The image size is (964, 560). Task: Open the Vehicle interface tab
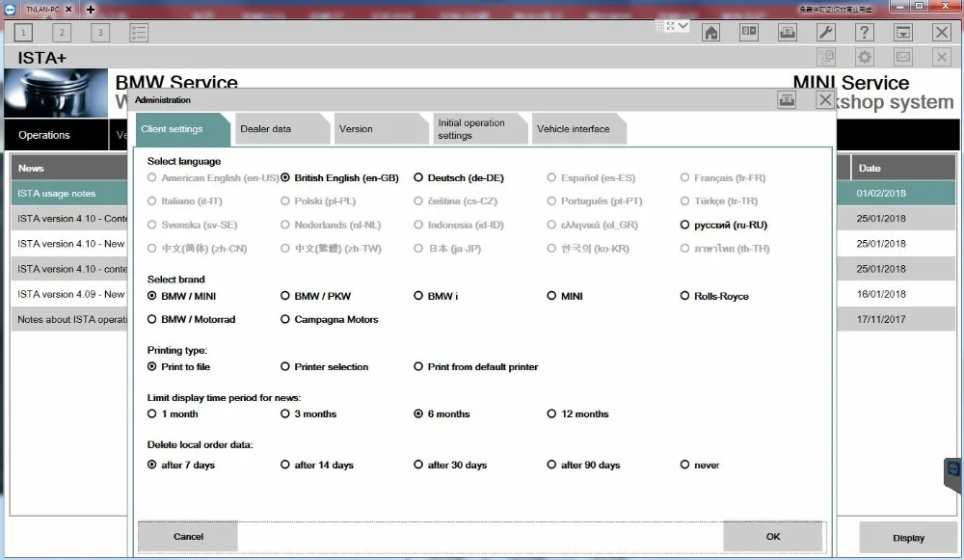(x=578, y=129)
